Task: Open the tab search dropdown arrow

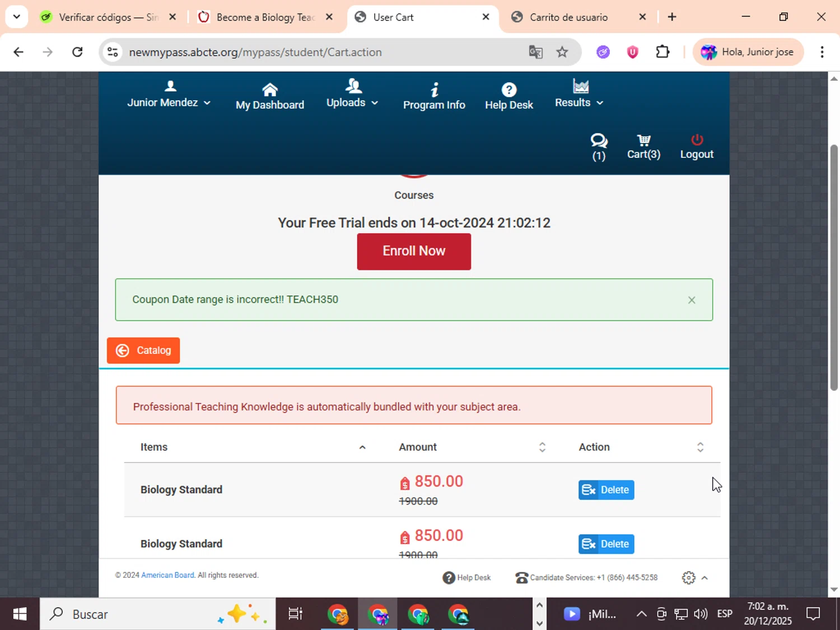Action: [16, 17]
